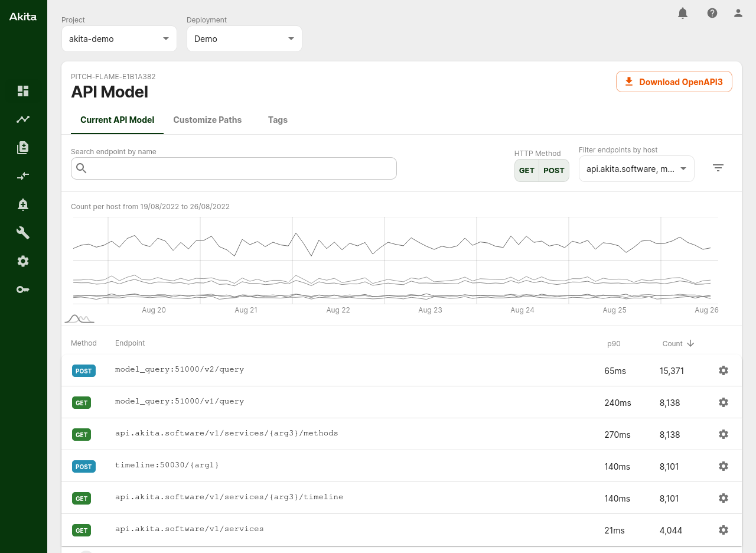Open notifications bell in top bar
Screen dimensions: 756x553
(683, 13)
